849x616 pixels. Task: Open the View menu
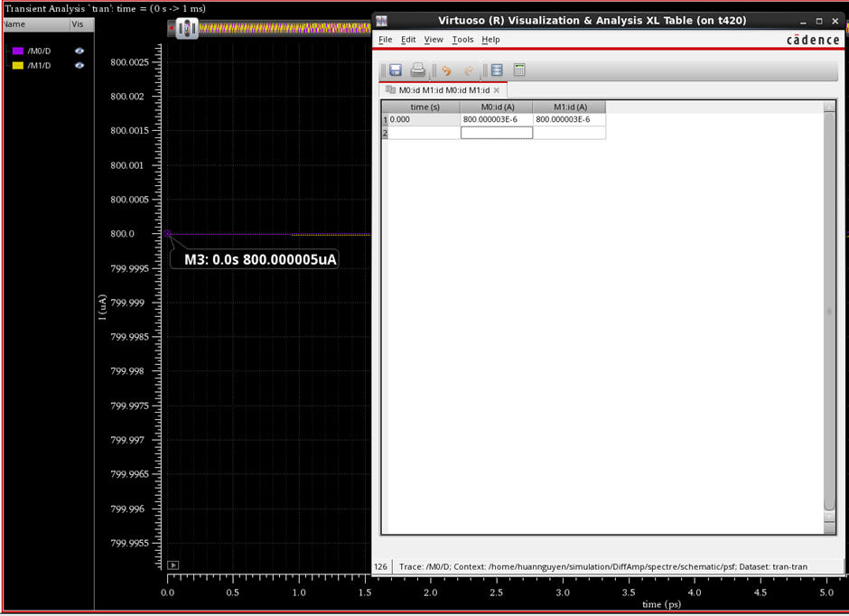pos(434,40)
